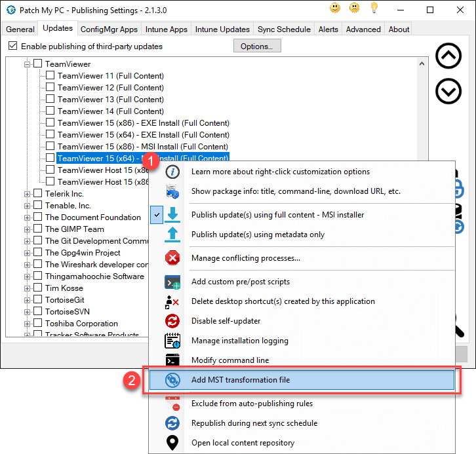Open the Intune Apps tab
The width and height of the screenshot is (476, 454).
pos(166,29)
